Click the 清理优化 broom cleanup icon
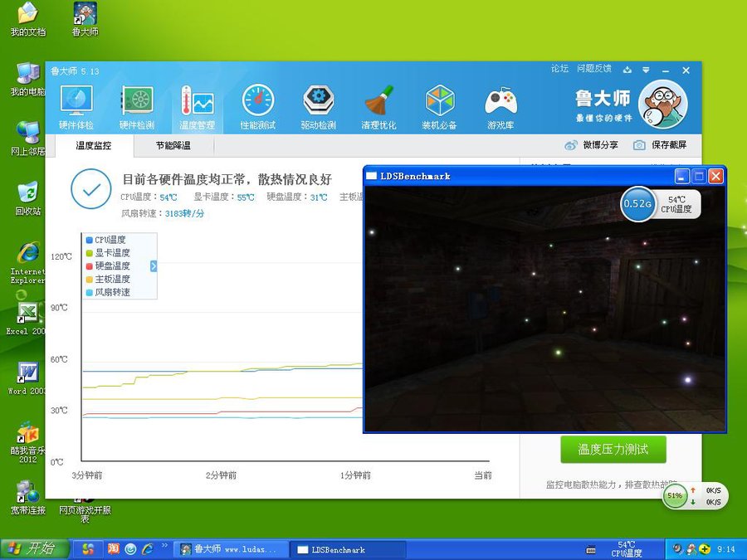Image resolution: width=747 pixels, height=560 pixels. 378,103
